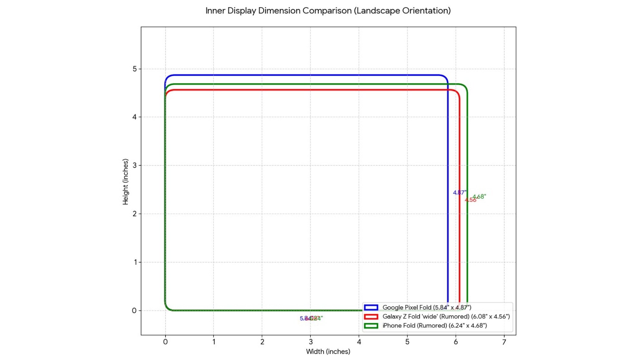Image resolution: width=644 pixels, height=362 pixels.
Task: Click the chart title text
Action: point(328,11)
